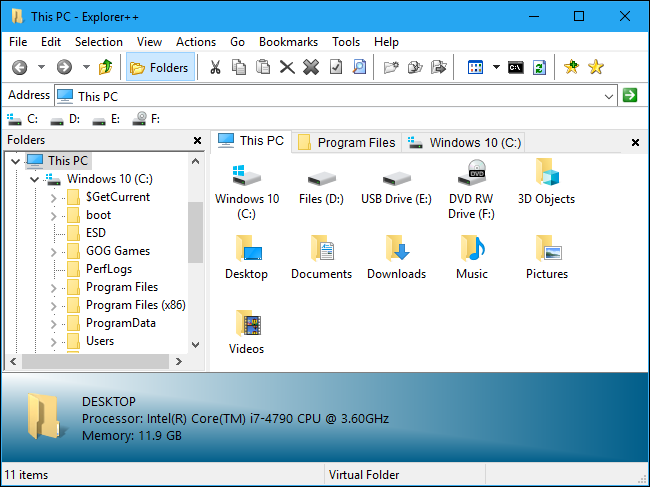Expand the Users folder node
The width and height of the screenshot is (650, 487).
point(53,342)
